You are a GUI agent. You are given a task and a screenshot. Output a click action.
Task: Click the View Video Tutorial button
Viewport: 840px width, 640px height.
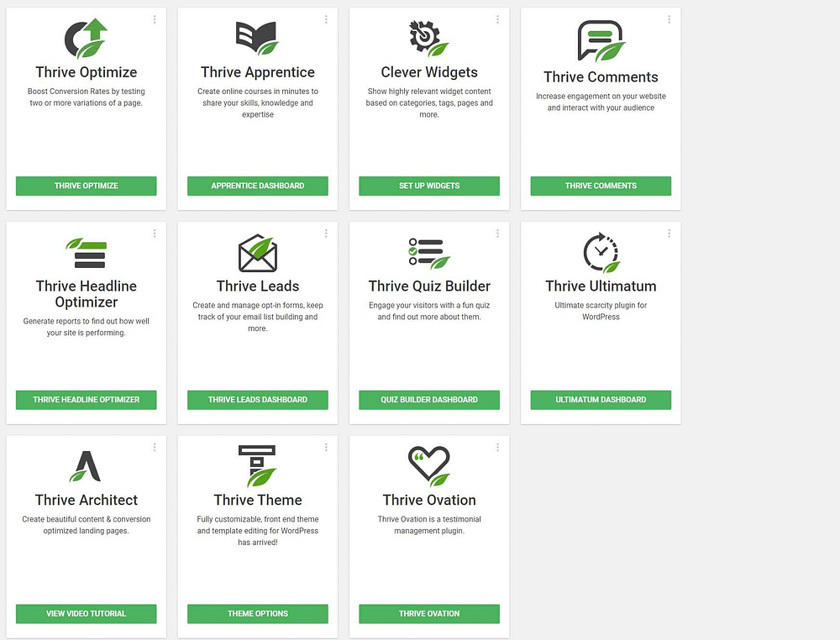pyautogui.click(x=87, y=614)
